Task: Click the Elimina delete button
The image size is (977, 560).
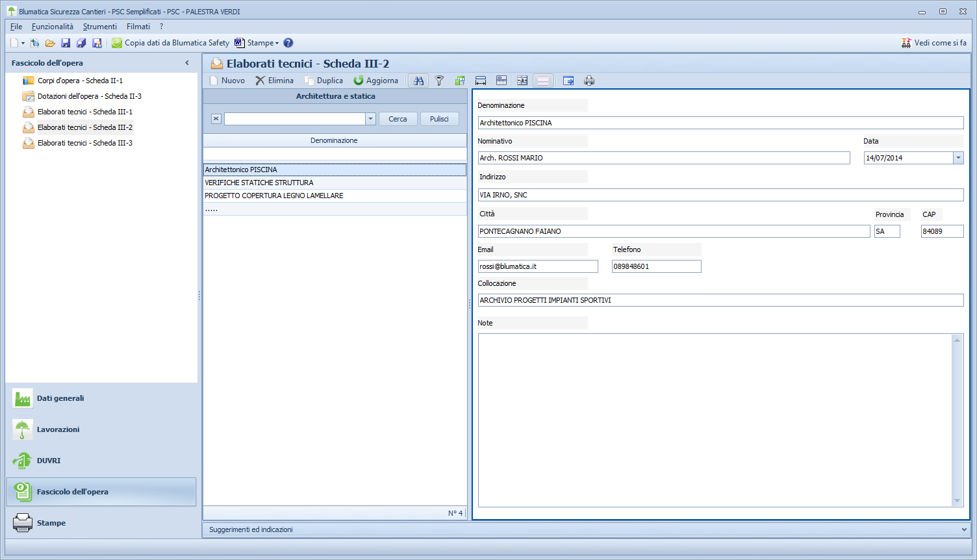Action: (x=274, y=81)
